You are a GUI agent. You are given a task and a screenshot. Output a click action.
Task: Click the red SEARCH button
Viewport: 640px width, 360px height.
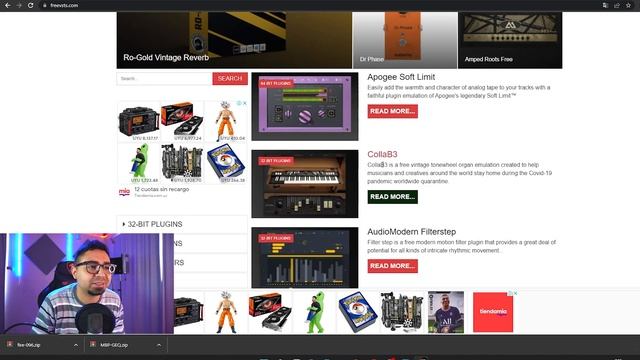point(230,79)
